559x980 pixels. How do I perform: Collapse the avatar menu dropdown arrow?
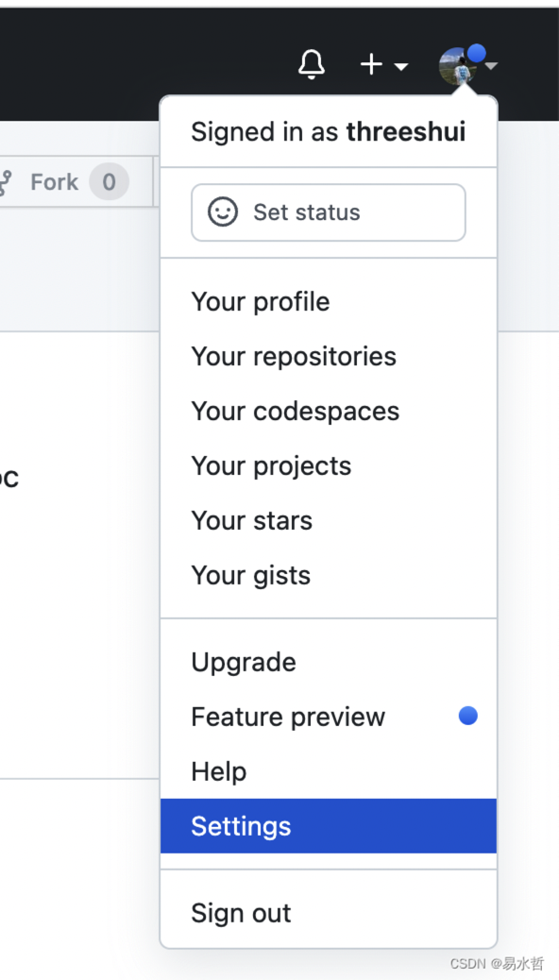pyautogui.click(x=491, y=65)
